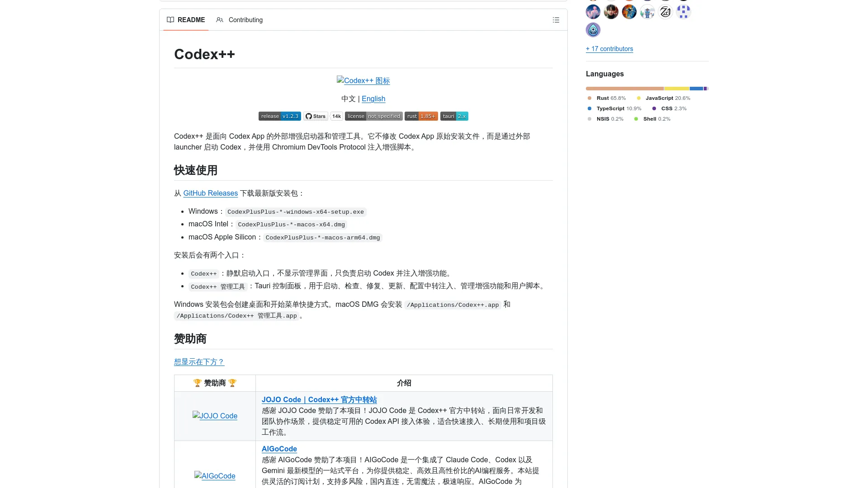This screenshot has width=868, height=488.
Task: Click the person-at-desk illustration contributor avatar
Action: pyautogui.click(x=647, y=12)
